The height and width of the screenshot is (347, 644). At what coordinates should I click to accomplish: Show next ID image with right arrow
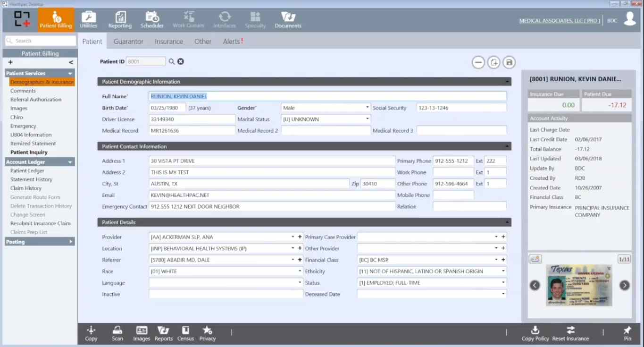pyautogui.click(x=624, y=285)
